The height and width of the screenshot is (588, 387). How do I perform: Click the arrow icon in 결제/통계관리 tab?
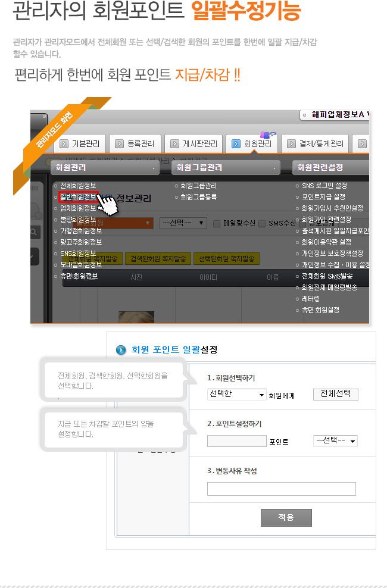(x=291, y=143)
